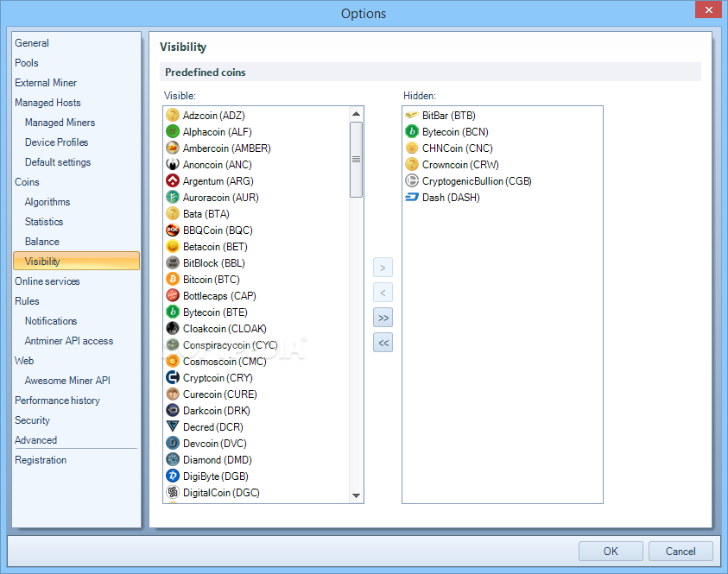Click the BBQCoin (BQC) icon
Screen dimensions: 728x574
pyautogui.click(x=173, y=230)
